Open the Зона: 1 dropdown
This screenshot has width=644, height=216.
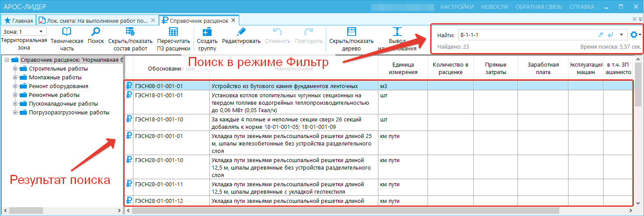[41, 32]
